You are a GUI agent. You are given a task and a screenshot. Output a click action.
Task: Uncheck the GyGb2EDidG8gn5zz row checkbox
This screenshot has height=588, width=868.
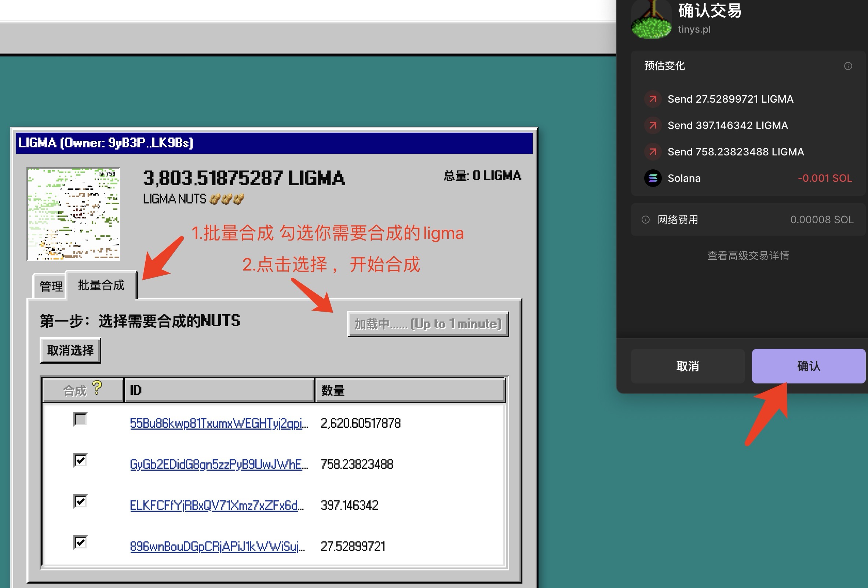[80, 460]
